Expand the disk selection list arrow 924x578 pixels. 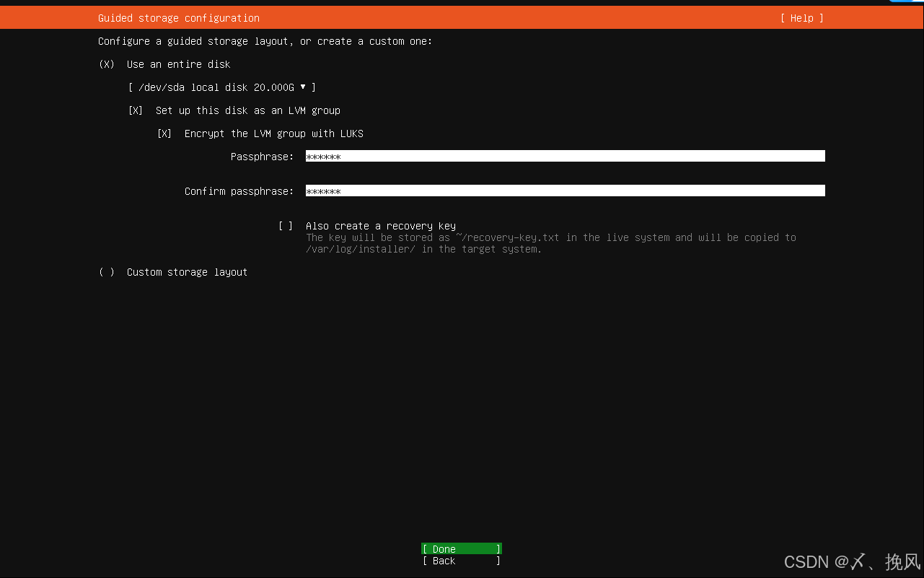302,87
